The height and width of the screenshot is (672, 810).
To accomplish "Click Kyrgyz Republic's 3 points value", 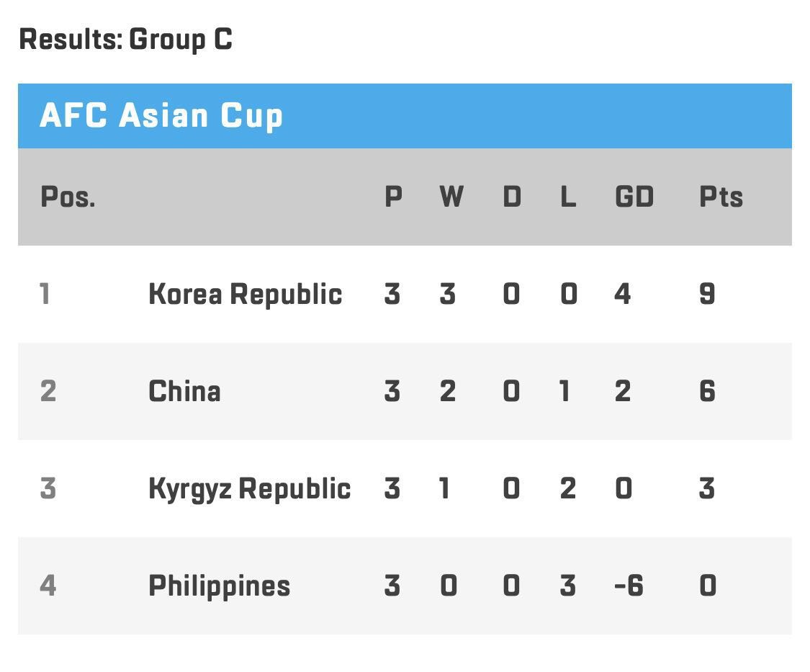I will click(x=707, y=488).
